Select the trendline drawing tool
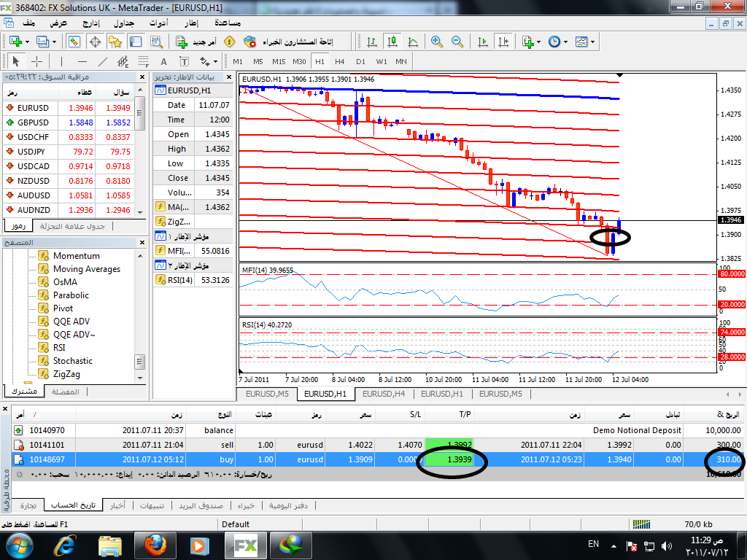Image resolution: width=747 pixels, height=560 pixels. (103, 61)
